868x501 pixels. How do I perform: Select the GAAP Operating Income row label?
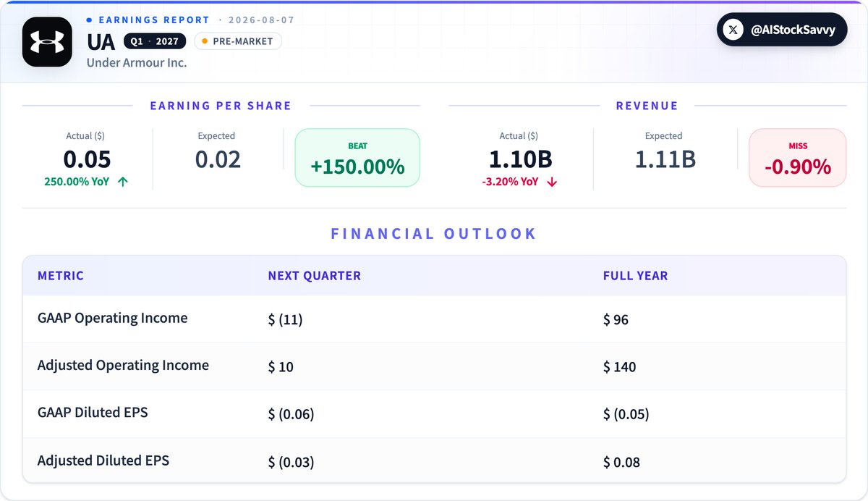(112, 318)
